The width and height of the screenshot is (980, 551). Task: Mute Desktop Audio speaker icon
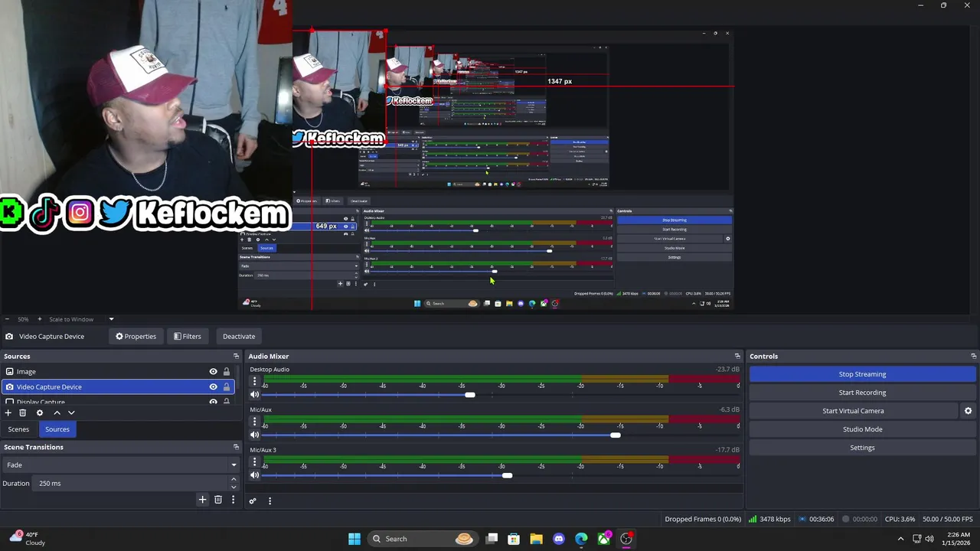(x=255, y=395)
